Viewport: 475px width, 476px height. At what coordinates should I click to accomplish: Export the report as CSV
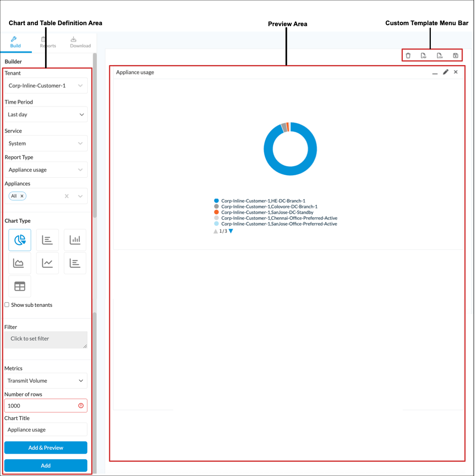point(440,55)
